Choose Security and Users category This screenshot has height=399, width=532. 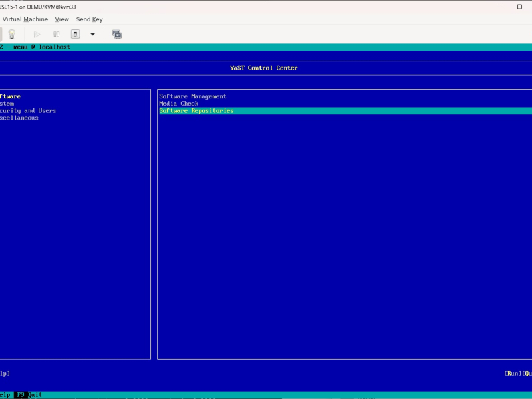coord(28,111)
